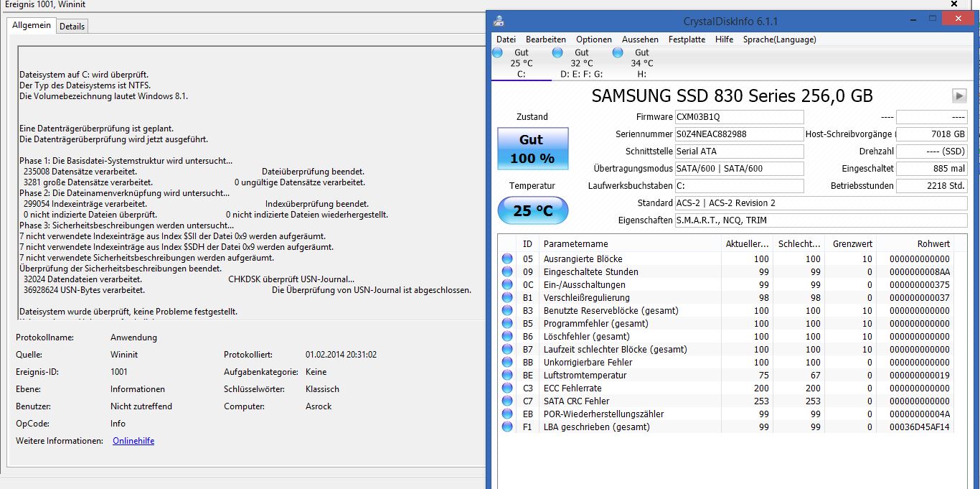Click status orb for Ausrangierte Blöcke row
Viewport: 980px width, 489px height.
pos(507,259)
